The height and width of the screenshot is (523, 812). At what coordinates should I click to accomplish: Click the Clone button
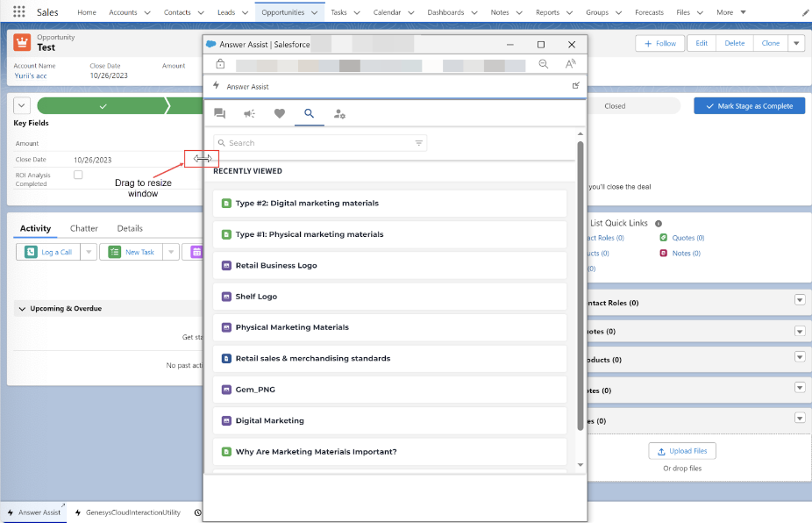(771, 43)
